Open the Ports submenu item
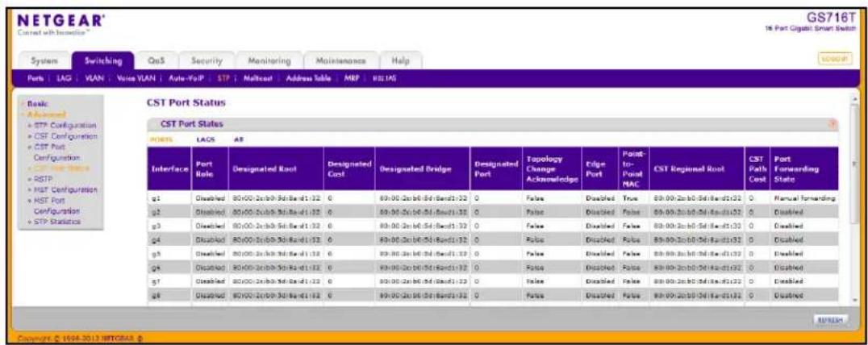The height and width of the screenshot is (345, 868). 36,78
